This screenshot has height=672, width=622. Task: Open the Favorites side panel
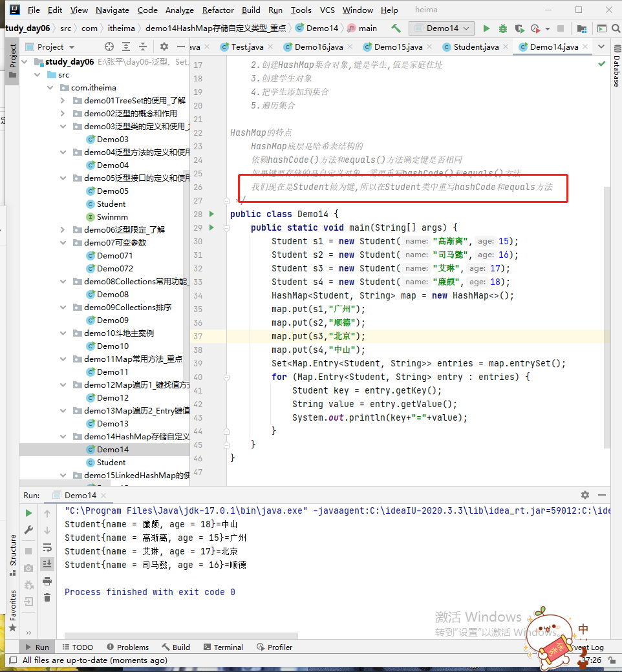(13, 611)
